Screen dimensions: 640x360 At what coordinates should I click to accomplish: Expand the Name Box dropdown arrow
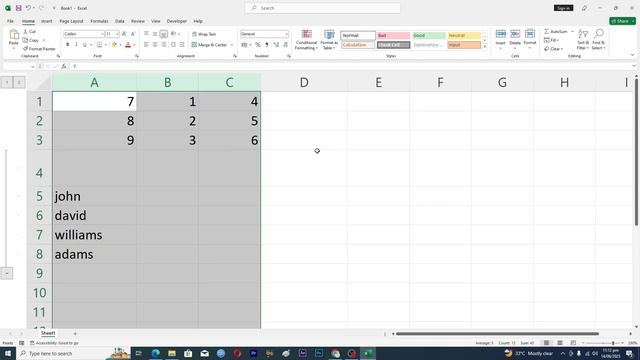(33, 67)
